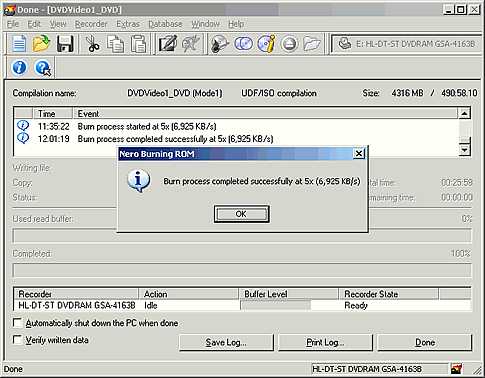Click the info icon in the 11:35:22 row

point(23,126)
